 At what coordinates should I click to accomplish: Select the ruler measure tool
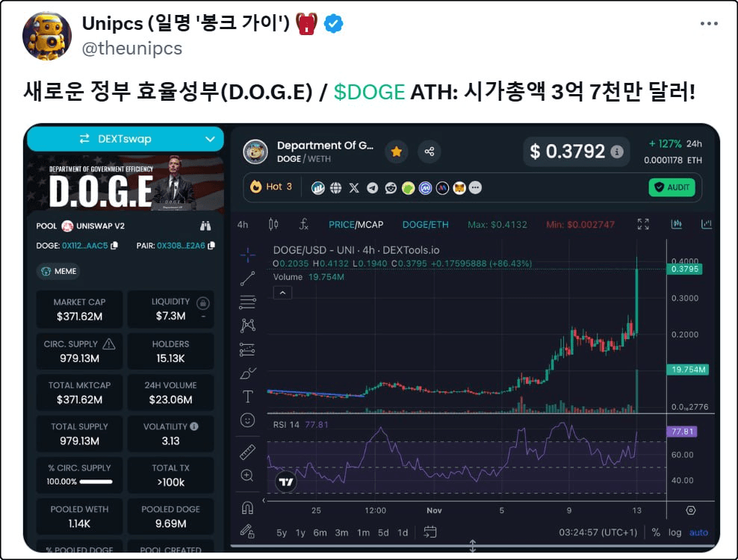247,452
